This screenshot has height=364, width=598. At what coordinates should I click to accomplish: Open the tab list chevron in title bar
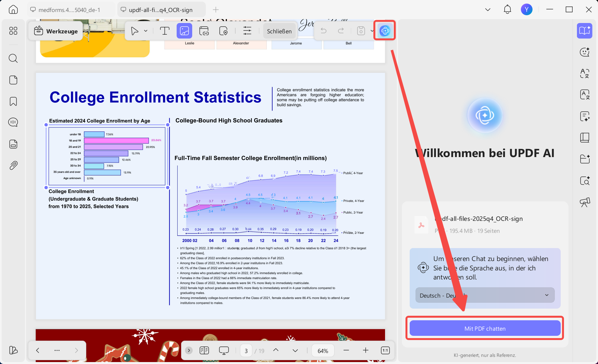pyautogui.click(x=488, y=10)
